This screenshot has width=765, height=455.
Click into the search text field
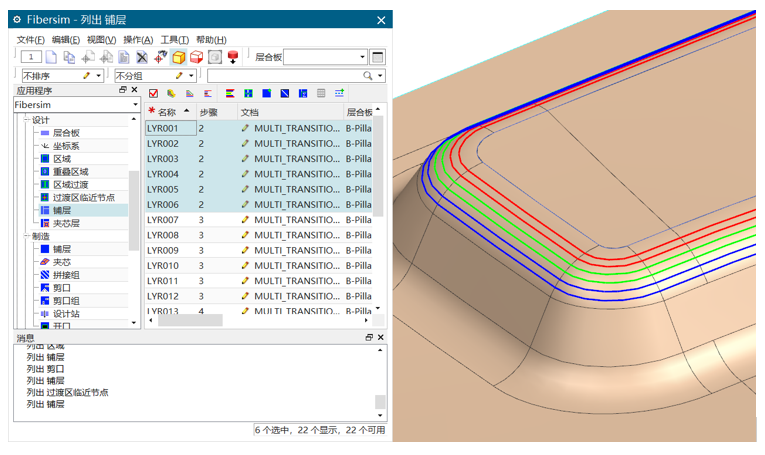[284, 76]
